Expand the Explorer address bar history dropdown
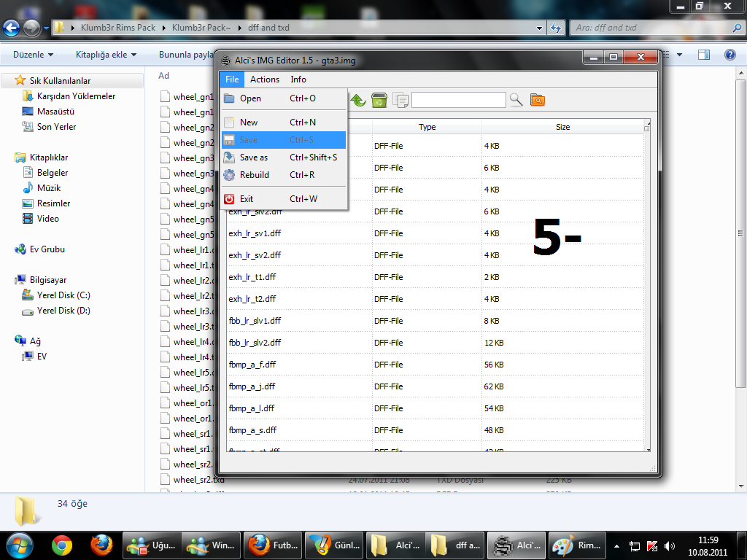This screenshot has height=560, width=747. coord(539,28)
